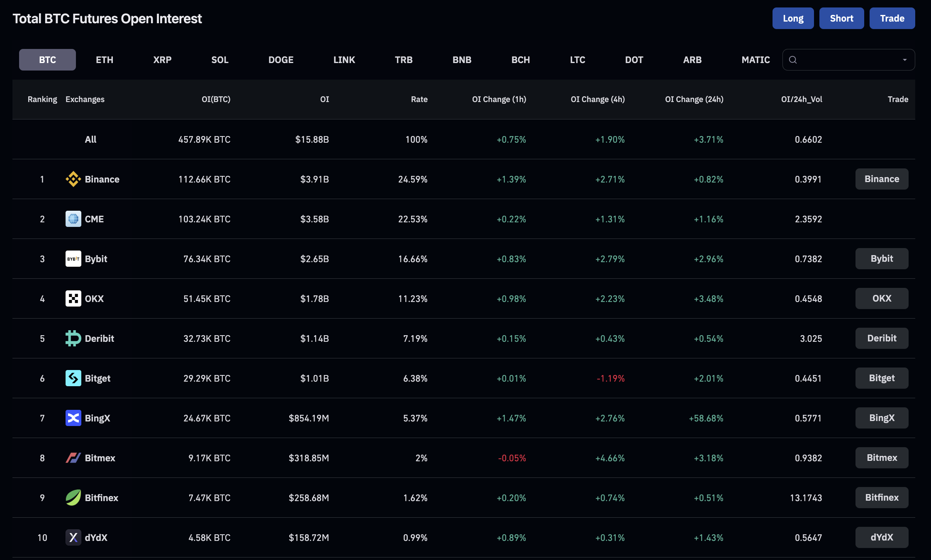Click the Short button

click(841, 18)
